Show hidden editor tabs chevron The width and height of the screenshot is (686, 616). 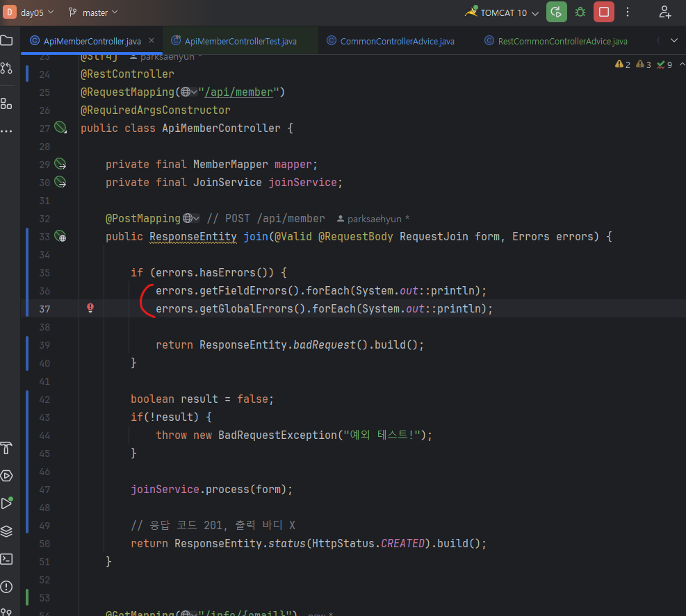pyautogui.click(x=673, y=41)
